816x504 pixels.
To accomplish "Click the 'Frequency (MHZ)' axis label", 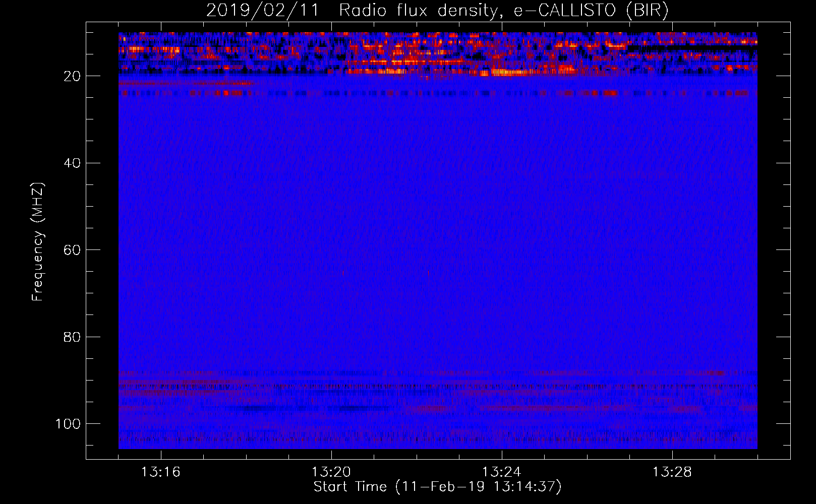I will point(38,242).
